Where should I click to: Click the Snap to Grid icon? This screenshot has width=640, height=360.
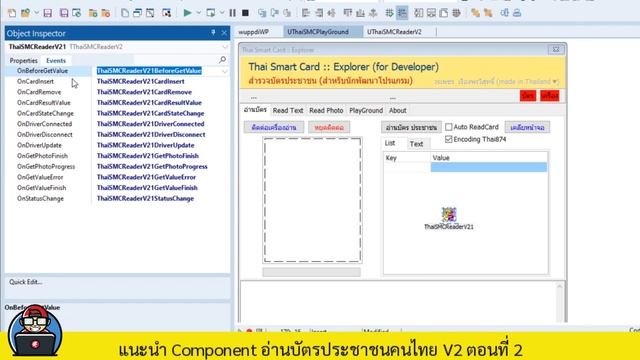pos(389,13)
